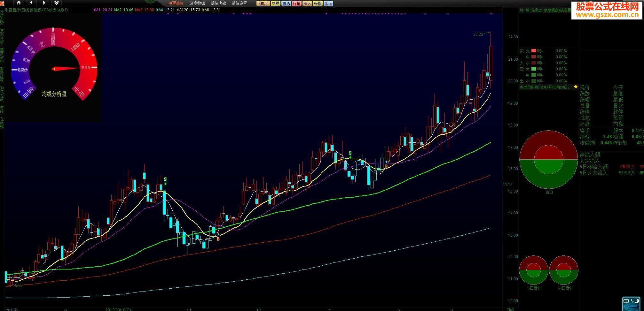Open the 深度数据 menu
This screenshot has width=644, height=311.
pos(197,3)
